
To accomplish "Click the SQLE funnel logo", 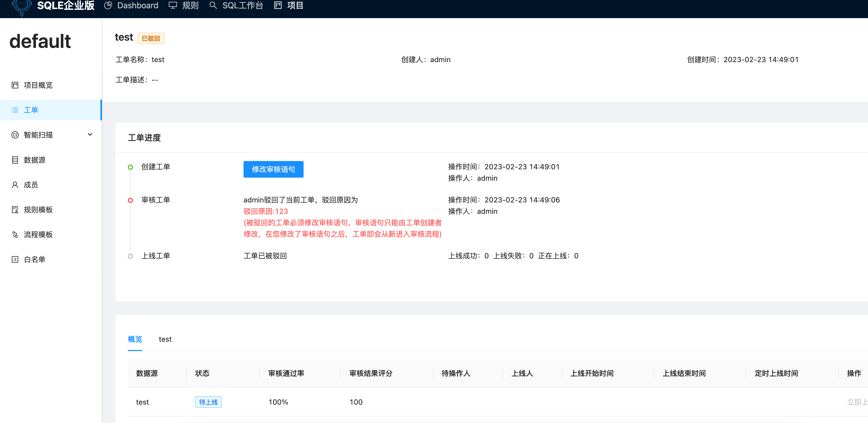I will pyautogui.click(x=21, y=5).
